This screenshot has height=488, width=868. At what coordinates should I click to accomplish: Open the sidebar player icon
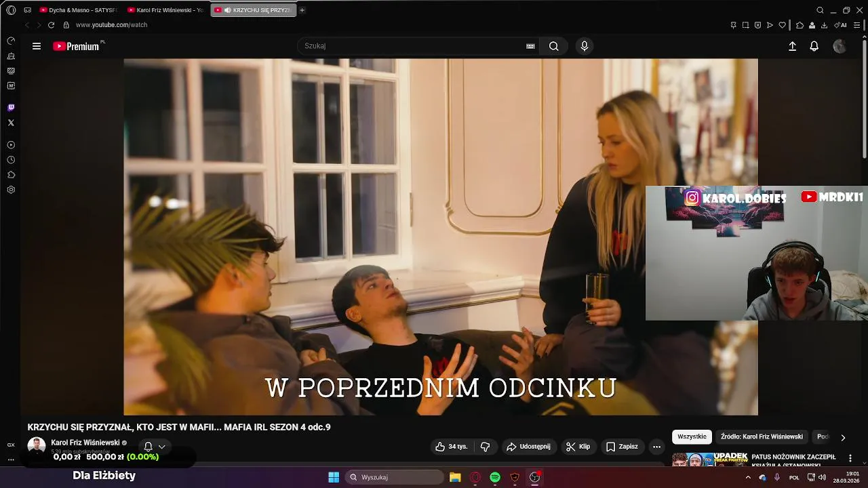click(11, 145)
